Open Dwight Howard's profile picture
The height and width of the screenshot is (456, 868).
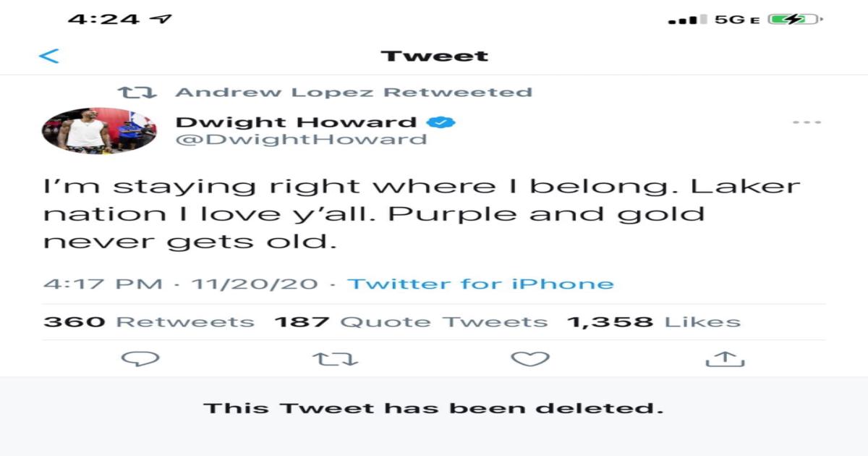click(99, 130)
